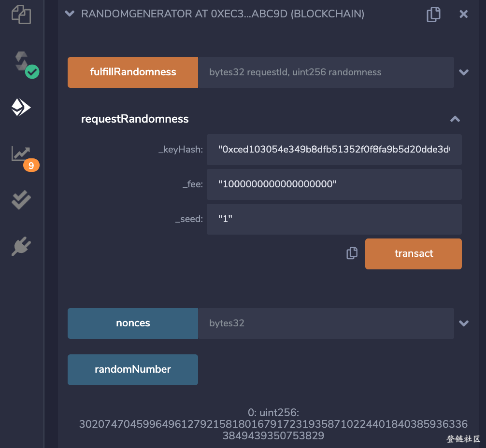
Task: Open the Solidity compiler sidebar icon
Action: pos(26,64)
